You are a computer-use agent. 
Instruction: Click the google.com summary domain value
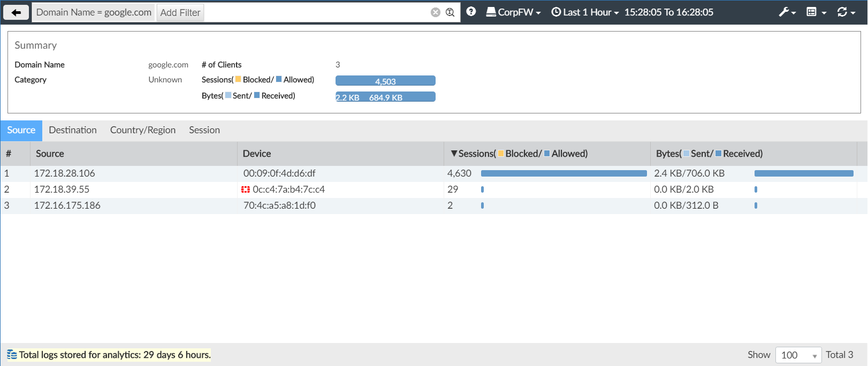tap(169, 65)
